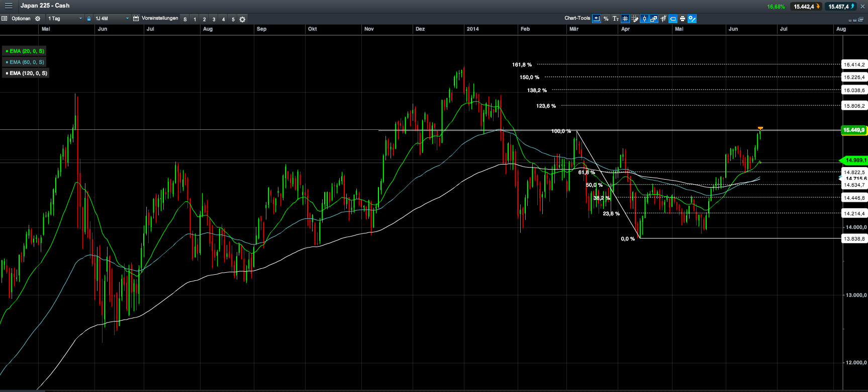Click the Fibonacci 161,8 % level label

522,64
